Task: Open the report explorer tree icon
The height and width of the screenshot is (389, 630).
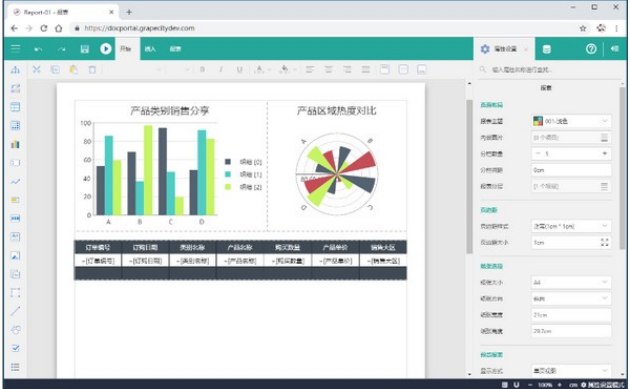Action: [15, 70]
